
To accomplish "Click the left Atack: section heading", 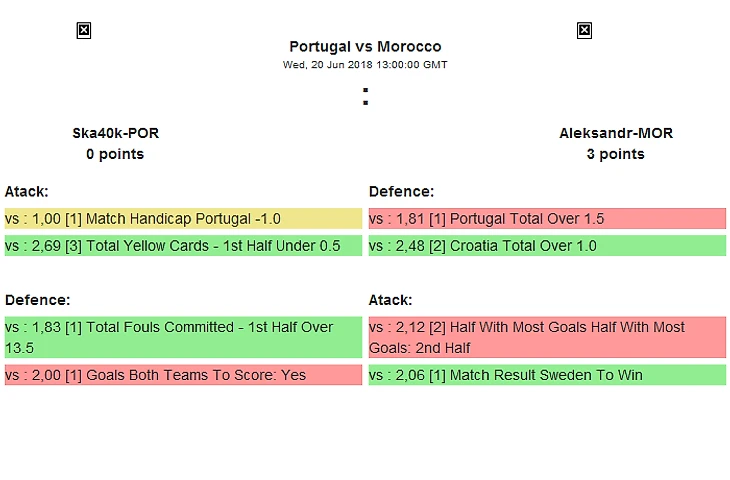I will coord(27,191).
